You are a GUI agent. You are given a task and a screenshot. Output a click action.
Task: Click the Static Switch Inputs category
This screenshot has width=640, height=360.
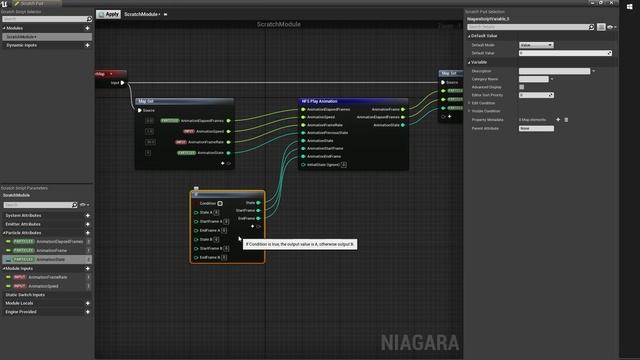click(x=25, y=295)
